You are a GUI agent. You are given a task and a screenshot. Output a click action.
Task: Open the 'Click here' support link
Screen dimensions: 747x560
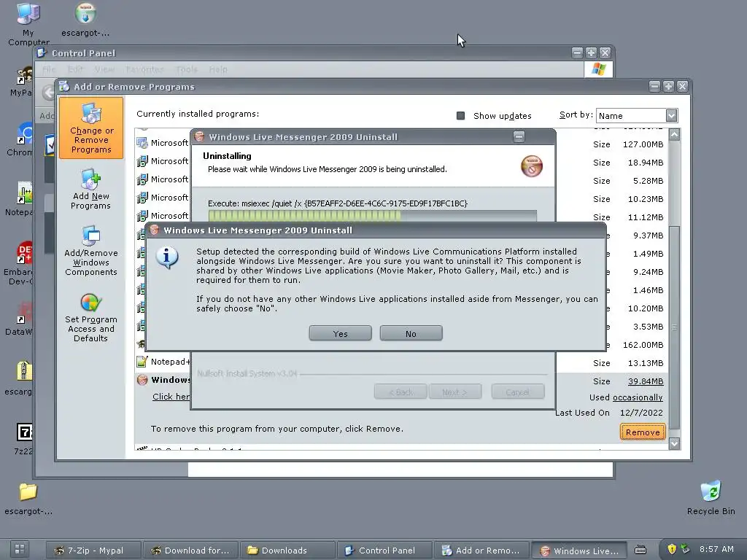coord(171,397)
